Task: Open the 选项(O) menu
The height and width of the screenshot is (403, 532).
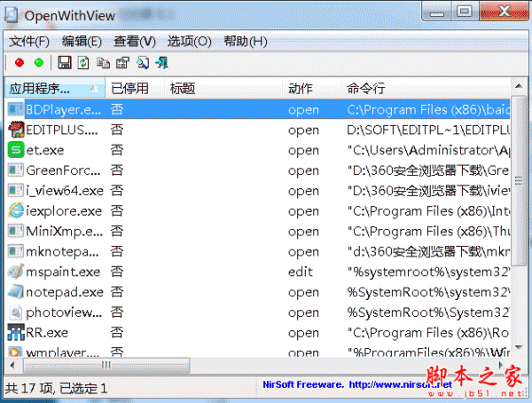Action: pyautogui.click(x=190, y=42)
